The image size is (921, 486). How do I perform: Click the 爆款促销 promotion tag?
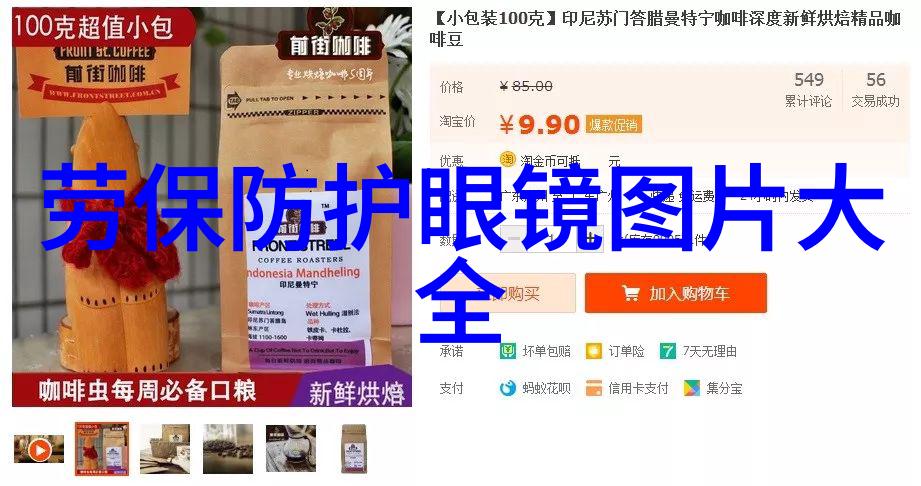click(x=614, y=125)
